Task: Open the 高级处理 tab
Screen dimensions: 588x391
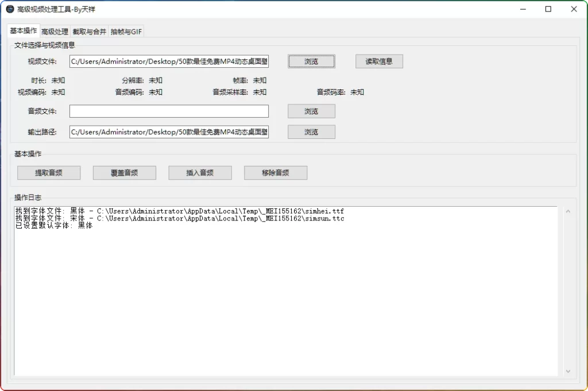Action: [x=55, y=32]
